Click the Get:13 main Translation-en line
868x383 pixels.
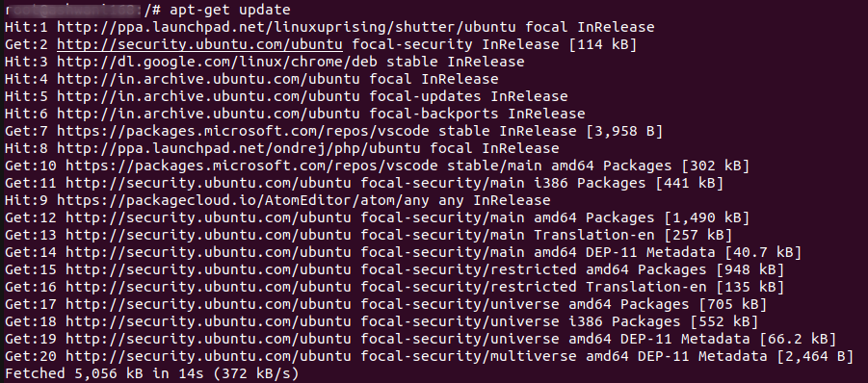pos(369,235)
